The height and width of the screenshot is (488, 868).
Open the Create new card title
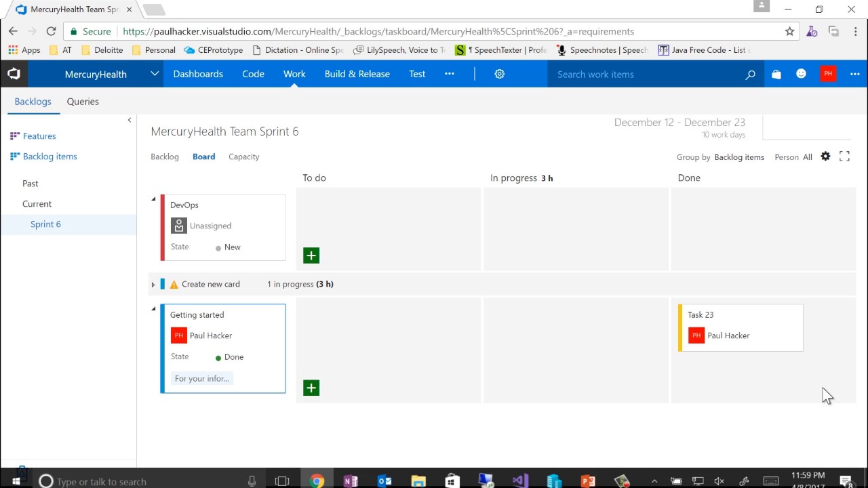point(211,285)
